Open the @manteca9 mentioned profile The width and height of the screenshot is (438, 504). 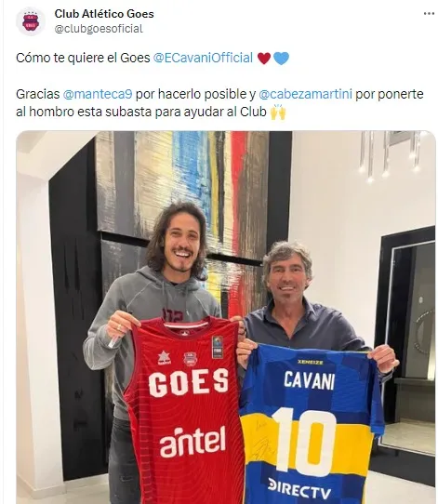(x=98, y=94)
